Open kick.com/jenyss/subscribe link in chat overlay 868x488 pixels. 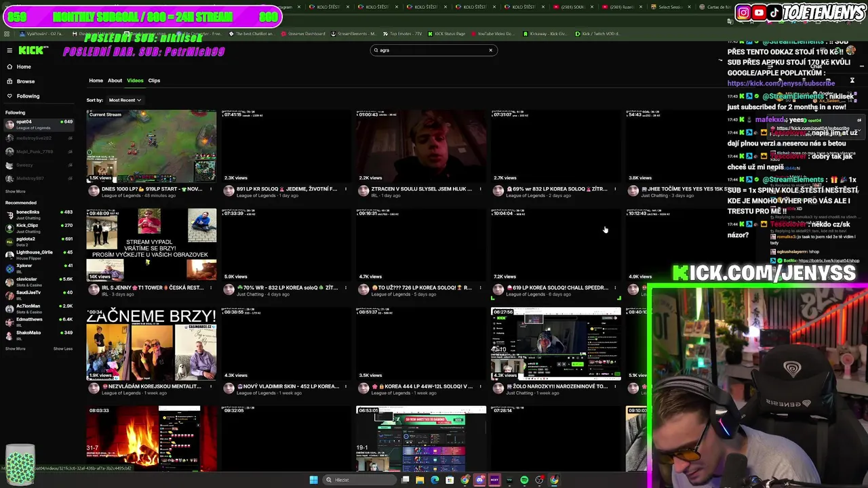(x=781, y=83)
